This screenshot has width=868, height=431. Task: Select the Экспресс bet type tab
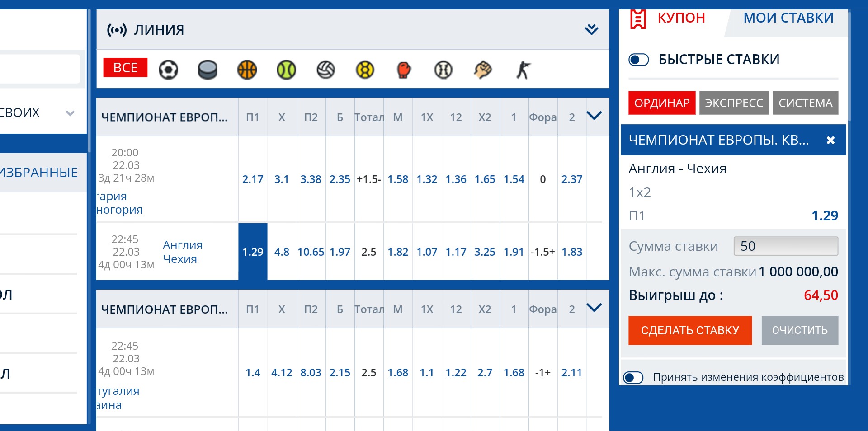[734, 103]
